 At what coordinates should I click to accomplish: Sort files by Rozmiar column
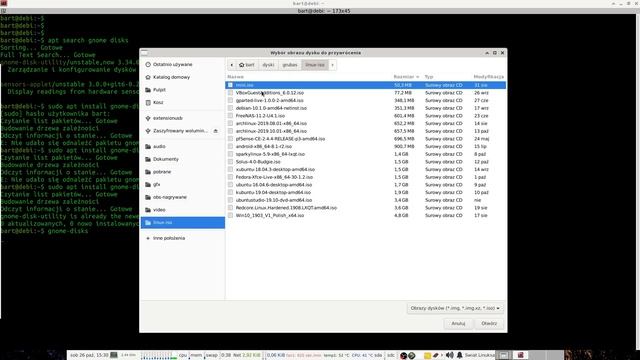(x=407, y=77)
